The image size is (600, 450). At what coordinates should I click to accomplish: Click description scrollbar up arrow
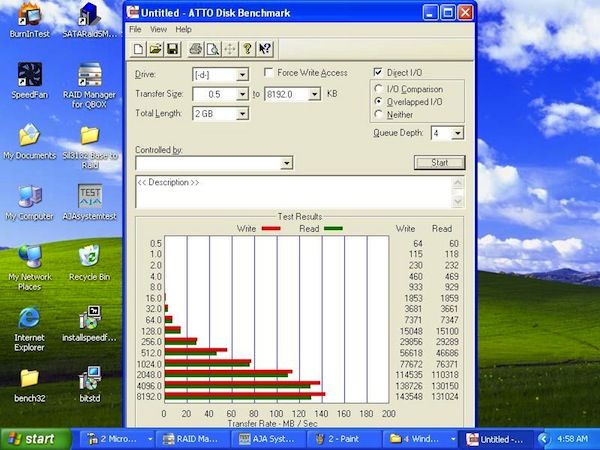coord(458,183)
